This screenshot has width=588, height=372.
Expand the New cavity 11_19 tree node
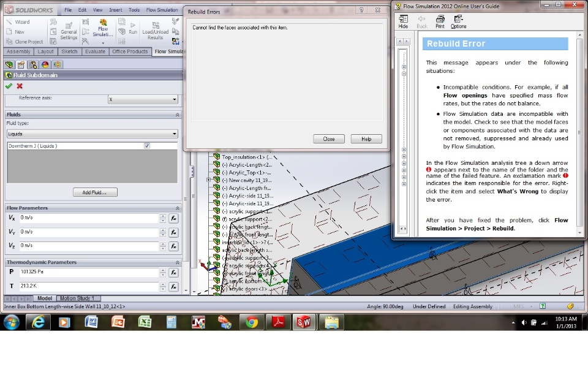[208, 180]
